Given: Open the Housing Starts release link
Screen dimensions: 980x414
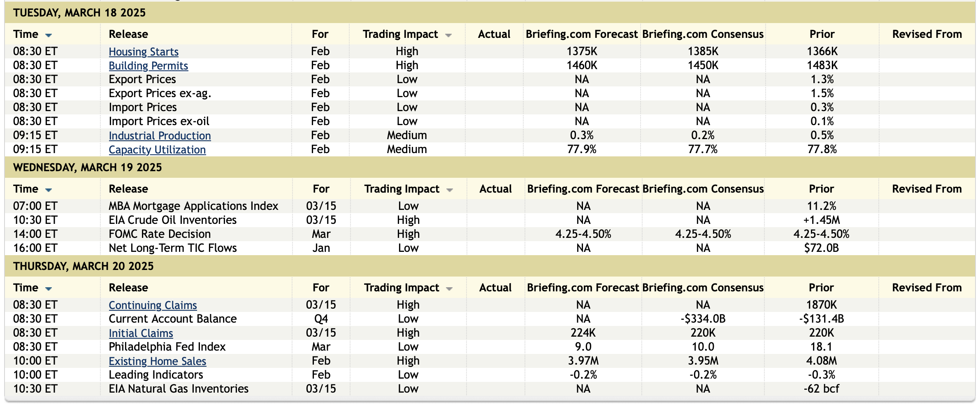Looking at the screenshot, I should pyautogui.click(x=144, y=52).
